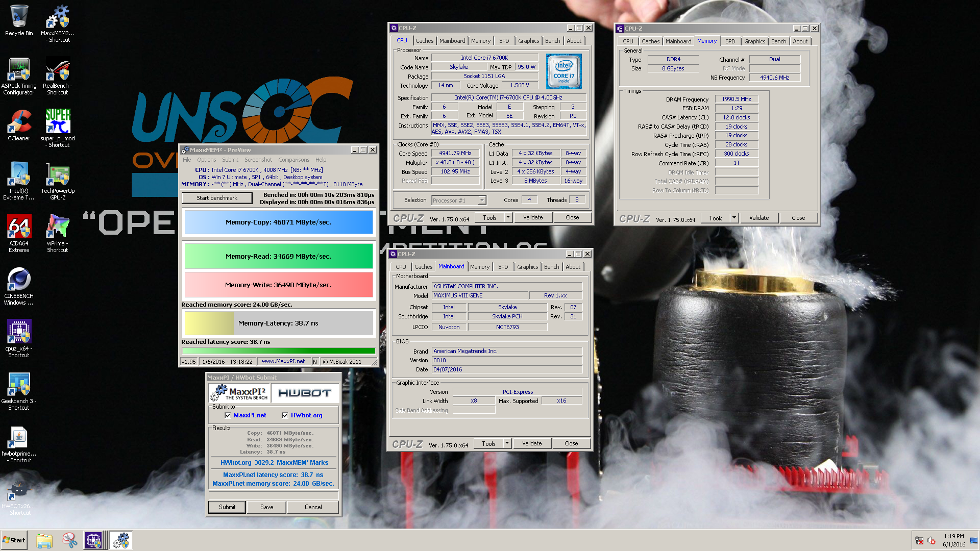Click the volume tray icon

click(x=931, y=540)
